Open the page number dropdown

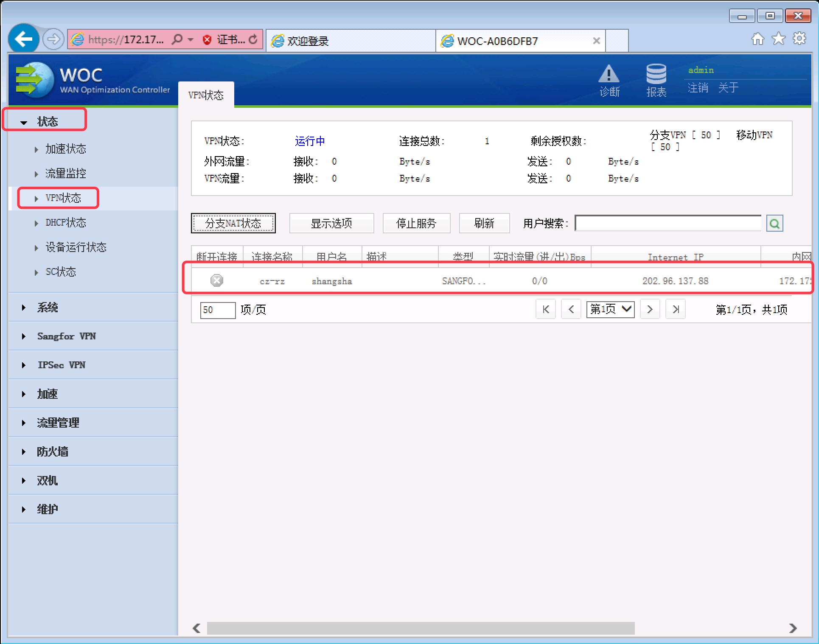coord(610,309)
